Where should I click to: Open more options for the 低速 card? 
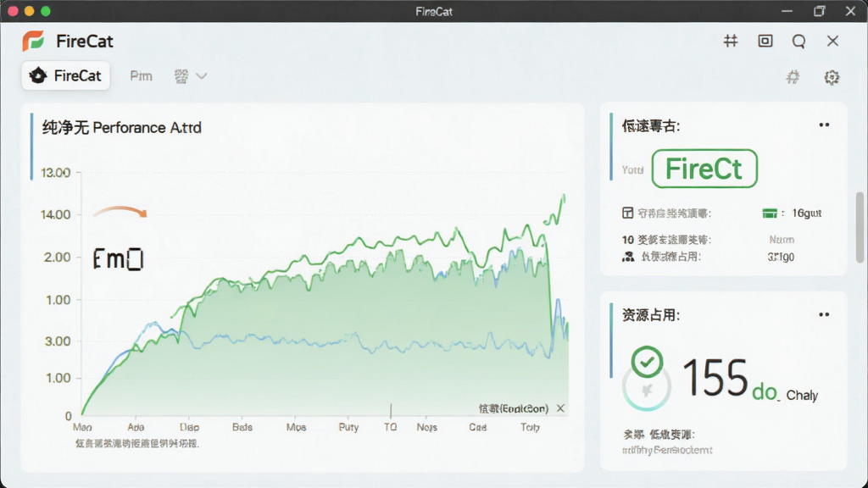[x=824, y=125]
